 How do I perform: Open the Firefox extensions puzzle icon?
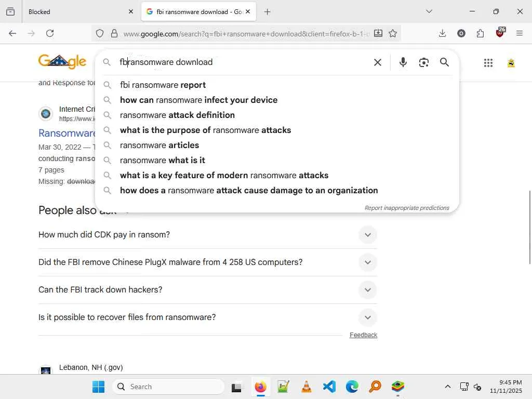pyautogui.click(x=480, y=33)
